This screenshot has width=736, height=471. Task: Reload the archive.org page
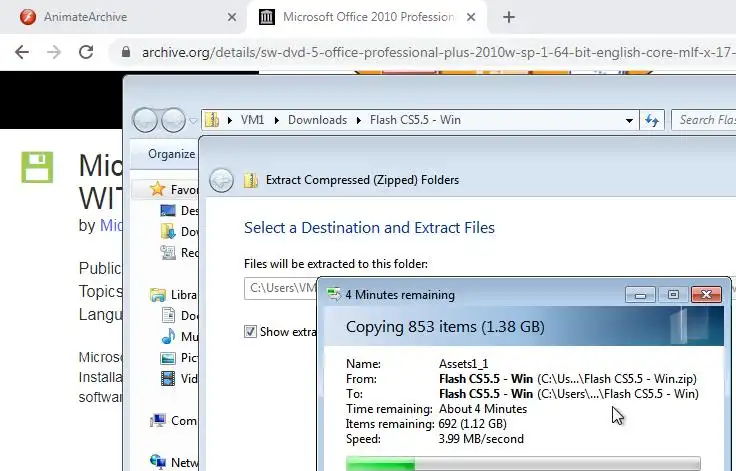86,52
